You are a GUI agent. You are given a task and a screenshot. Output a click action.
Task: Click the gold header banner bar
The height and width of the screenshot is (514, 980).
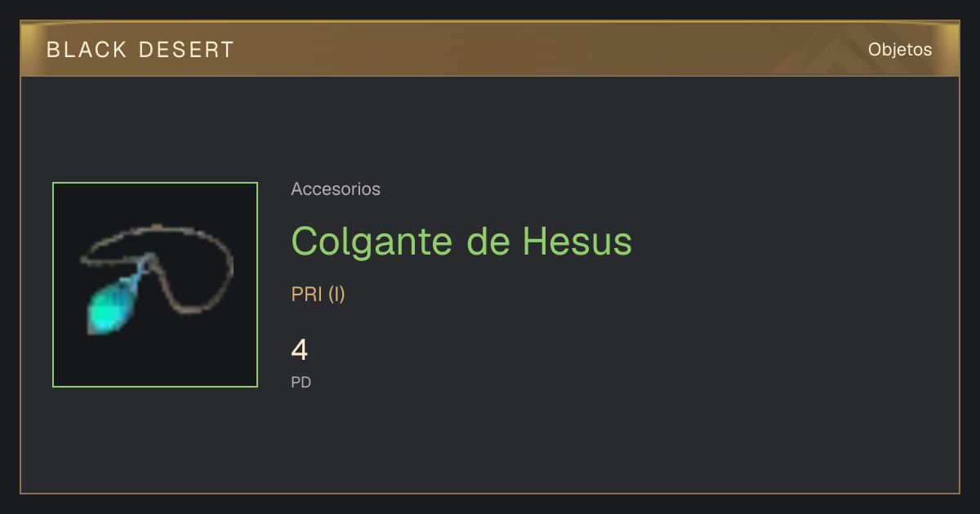(490, 50)
